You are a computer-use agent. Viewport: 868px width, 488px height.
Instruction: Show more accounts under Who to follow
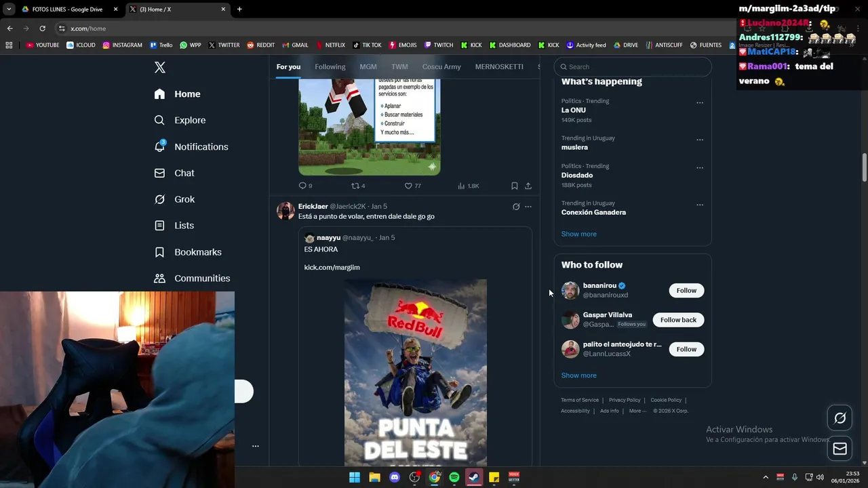click(x=579, y=375)
